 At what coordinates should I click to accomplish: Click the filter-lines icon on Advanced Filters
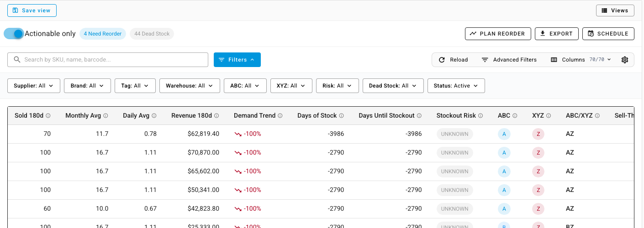(x=485, y=60)
